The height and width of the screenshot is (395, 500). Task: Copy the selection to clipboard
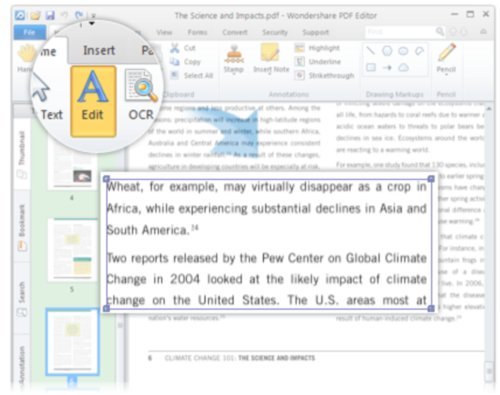click(185, 62)
